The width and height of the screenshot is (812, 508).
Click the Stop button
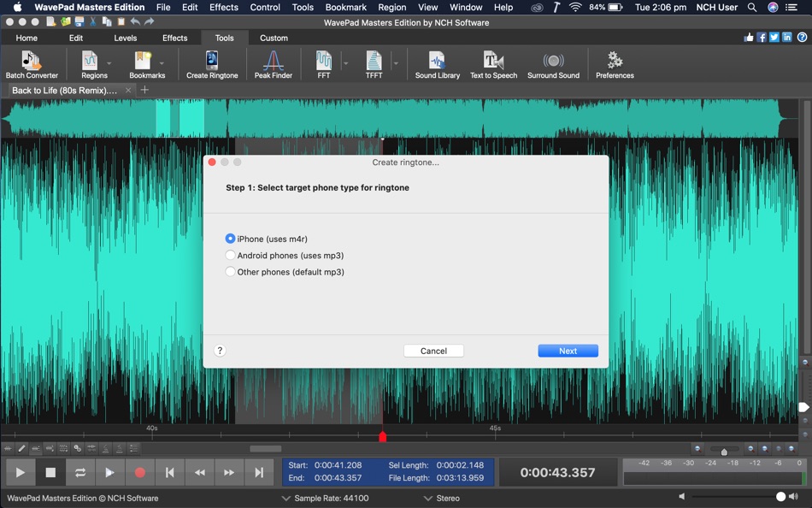(x=50, y=472)
